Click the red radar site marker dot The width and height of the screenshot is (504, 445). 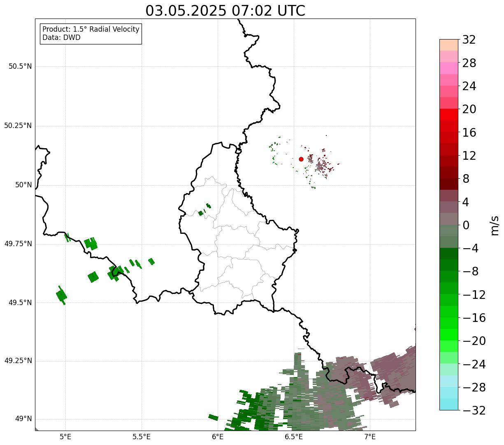pos(301,159)
